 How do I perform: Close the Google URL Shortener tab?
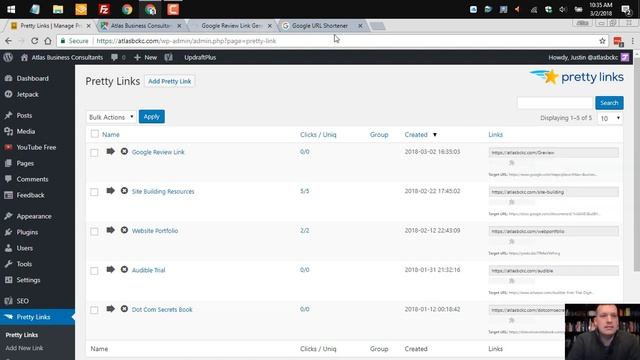click(360, 26)
